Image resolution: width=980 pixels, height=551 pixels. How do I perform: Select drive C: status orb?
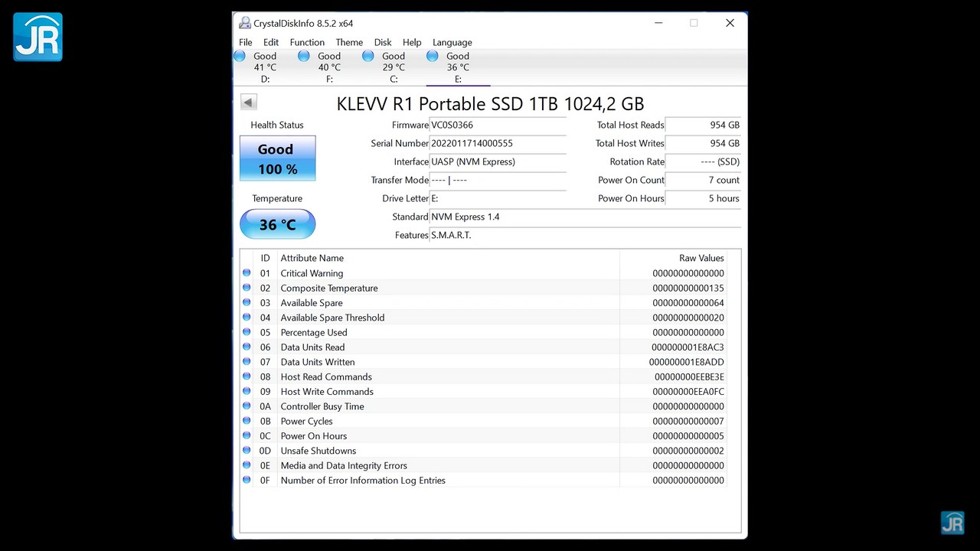368,56
